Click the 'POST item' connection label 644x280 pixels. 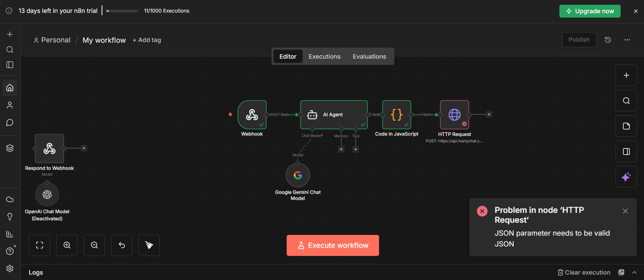[280, 115]
